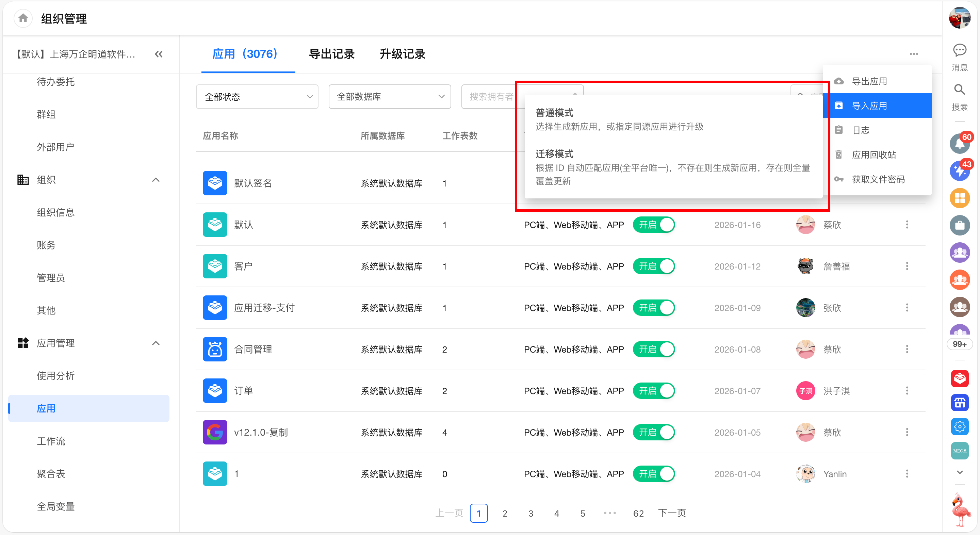Toggle off 开启 switch for 默认 app
Screen dimensions: 980x535
[x=654, y=225]
